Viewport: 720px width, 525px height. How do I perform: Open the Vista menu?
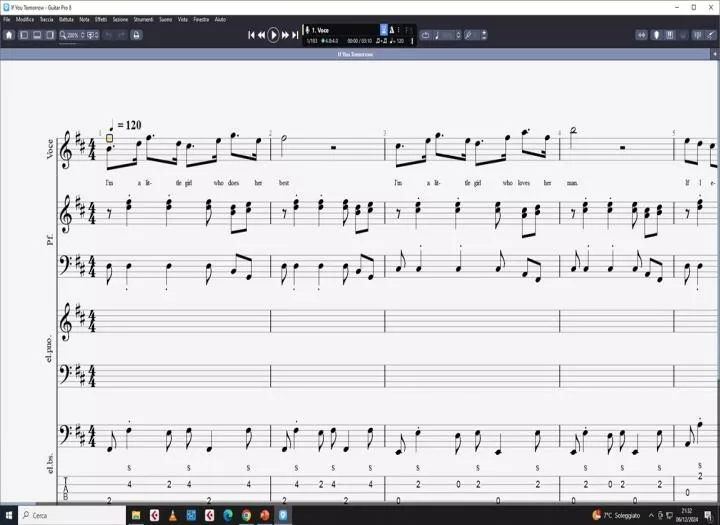pyautogui.click(x=182, y=19)
